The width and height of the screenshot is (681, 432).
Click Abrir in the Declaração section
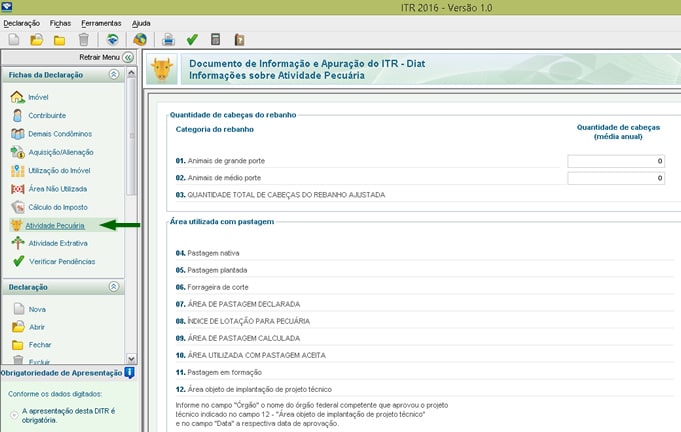pyautogui.click(x=36, y=327)
